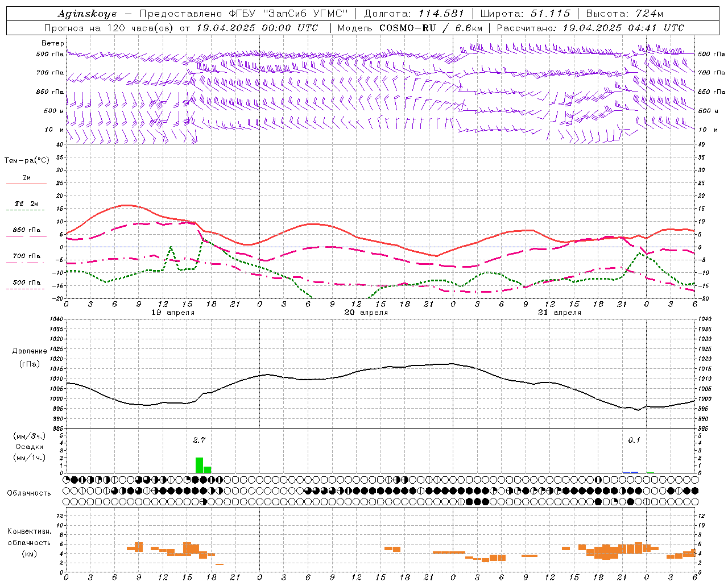Click the "Облачность" cloud cover label
This screenshot has width=728, height=582.
point(29,493)
